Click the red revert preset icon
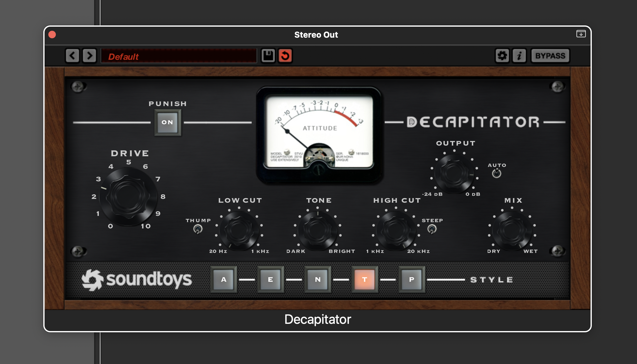Screen dimensions: 637x364 (285, 56)
